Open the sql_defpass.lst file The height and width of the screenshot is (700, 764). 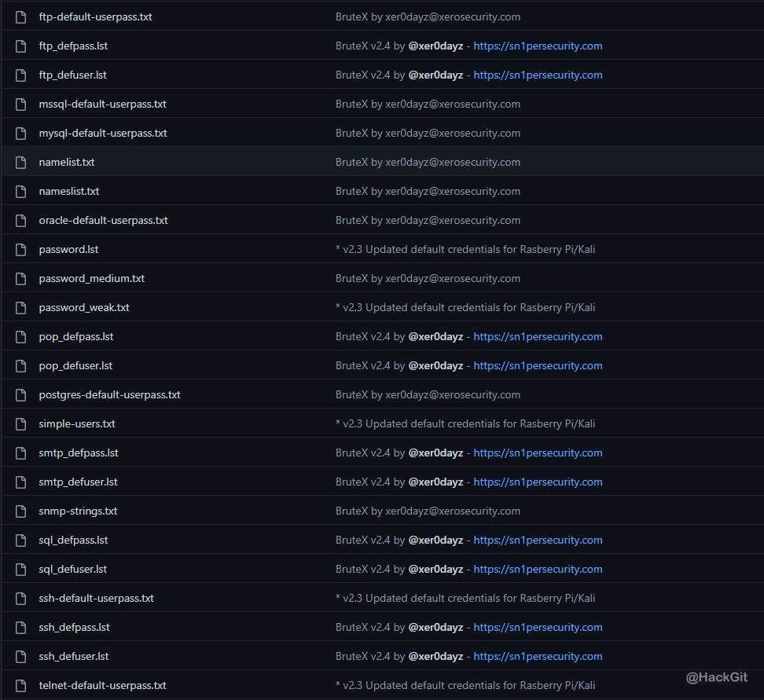point(73,541)
